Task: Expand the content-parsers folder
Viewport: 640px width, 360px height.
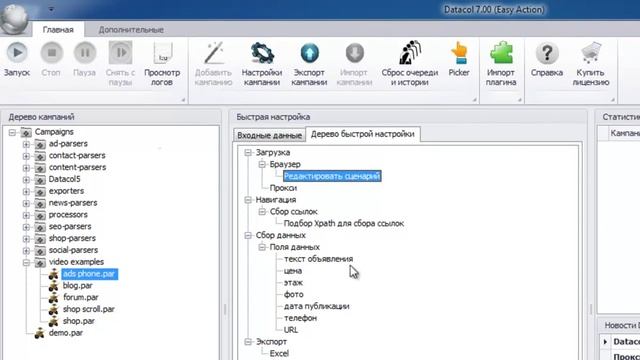Action: point(27,168)
